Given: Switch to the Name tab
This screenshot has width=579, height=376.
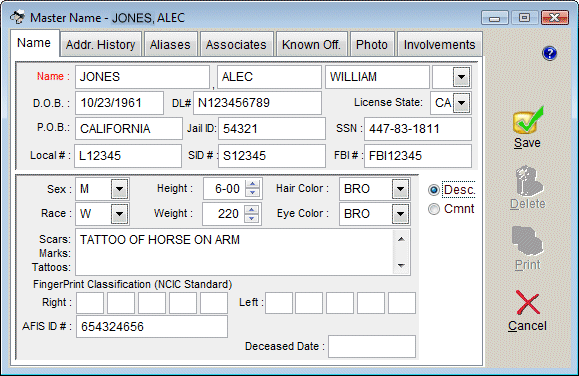Looking at the screenshot, I should click(x=34, y=43).
